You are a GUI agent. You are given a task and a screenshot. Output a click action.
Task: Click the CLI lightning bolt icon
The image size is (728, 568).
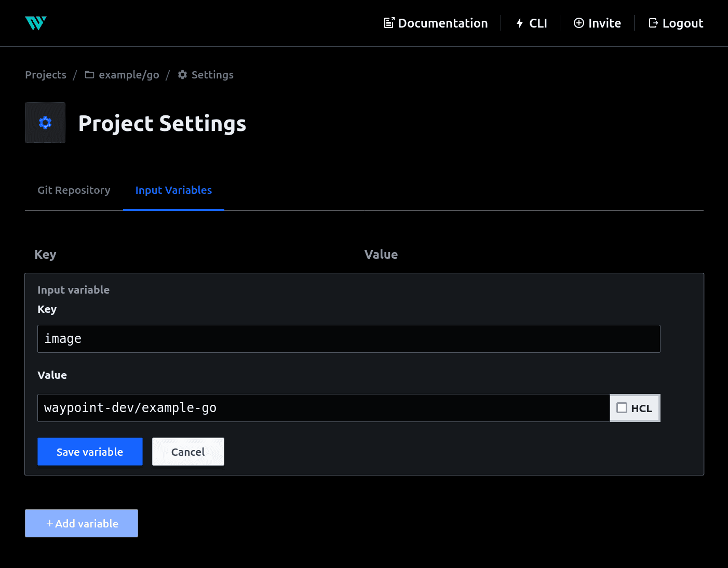[x=519, y=23]
